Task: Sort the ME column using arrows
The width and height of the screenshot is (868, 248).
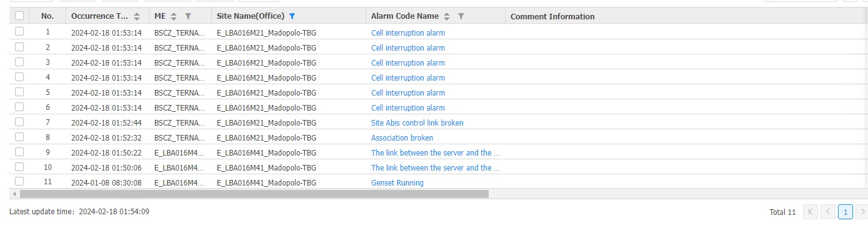Action: click(x=174, y=16)
